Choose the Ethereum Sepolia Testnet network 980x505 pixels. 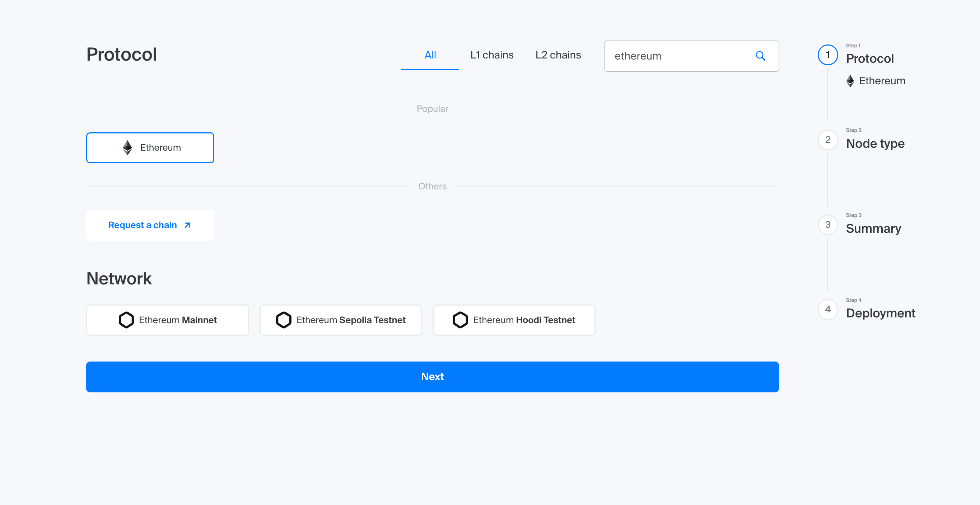pyautogui.click(x=341, y=320)
